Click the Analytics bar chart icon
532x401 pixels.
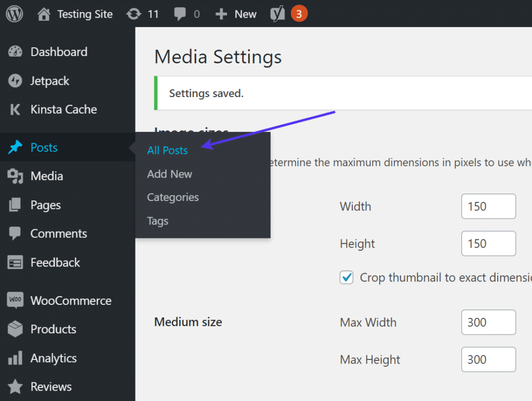(16, 358)
